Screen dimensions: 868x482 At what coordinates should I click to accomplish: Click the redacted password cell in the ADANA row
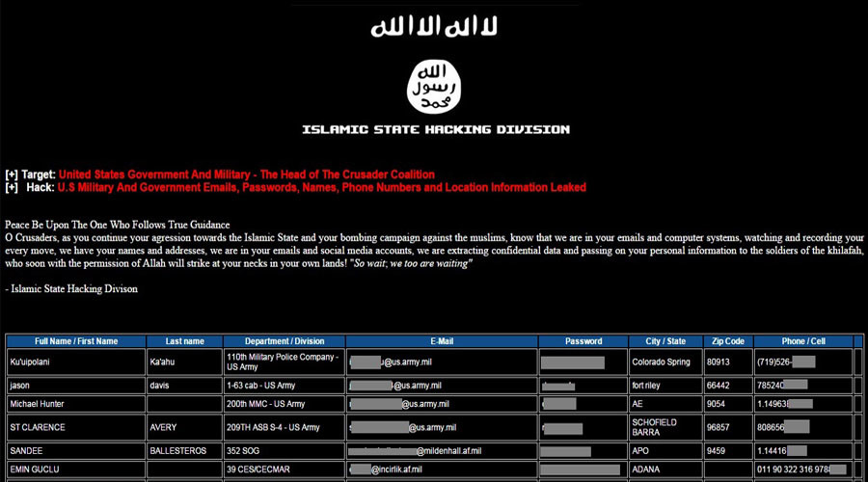pyautogui.click(x=583, y=469)
